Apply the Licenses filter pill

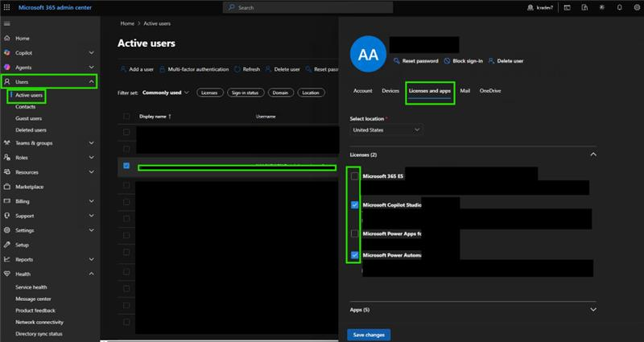(x=209, y=93)
